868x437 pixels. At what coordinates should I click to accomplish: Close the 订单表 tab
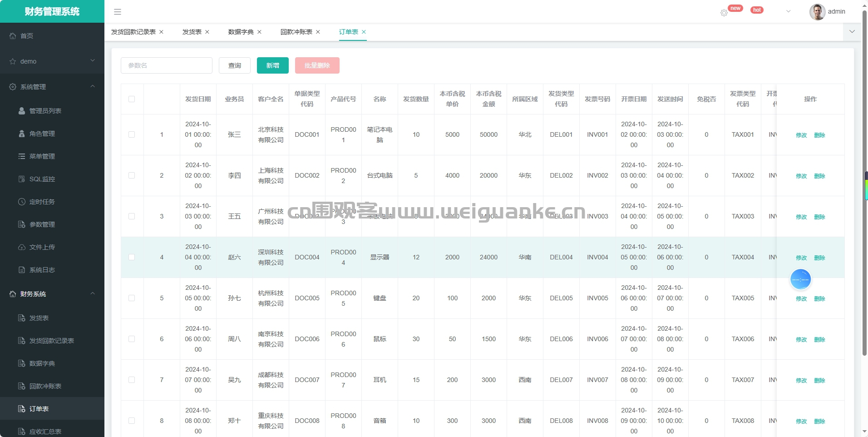coord(364,32)
